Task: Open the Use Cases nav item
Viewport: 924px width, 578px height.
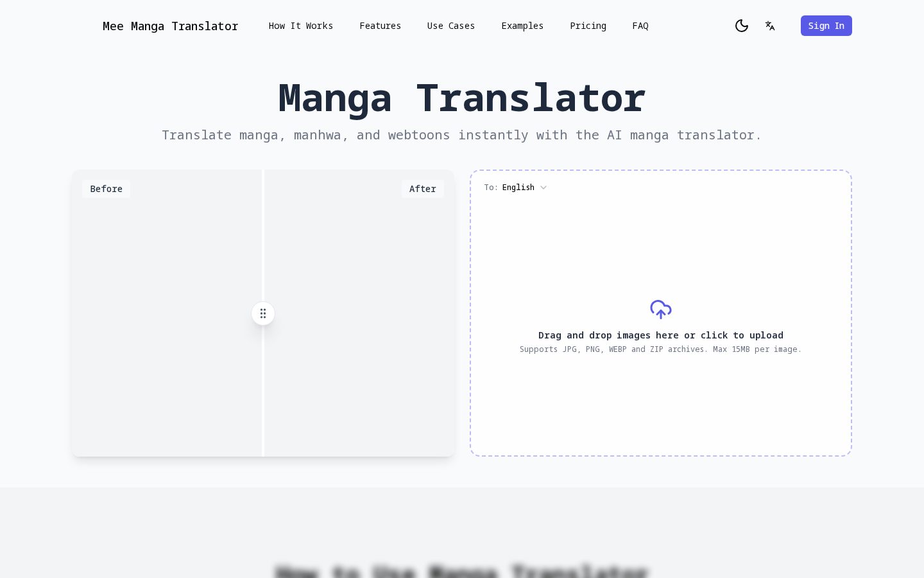Action: click(451, 26)
